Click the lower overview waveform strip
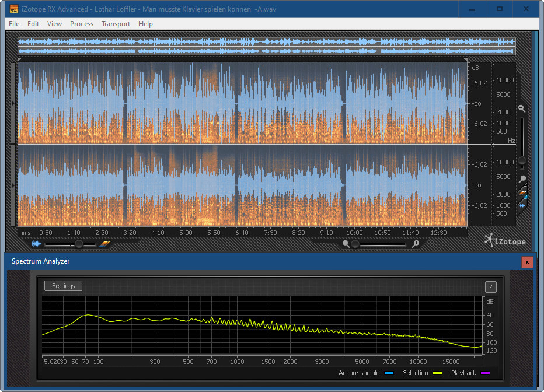The image size is (544, 392). (x=266, y=51)
